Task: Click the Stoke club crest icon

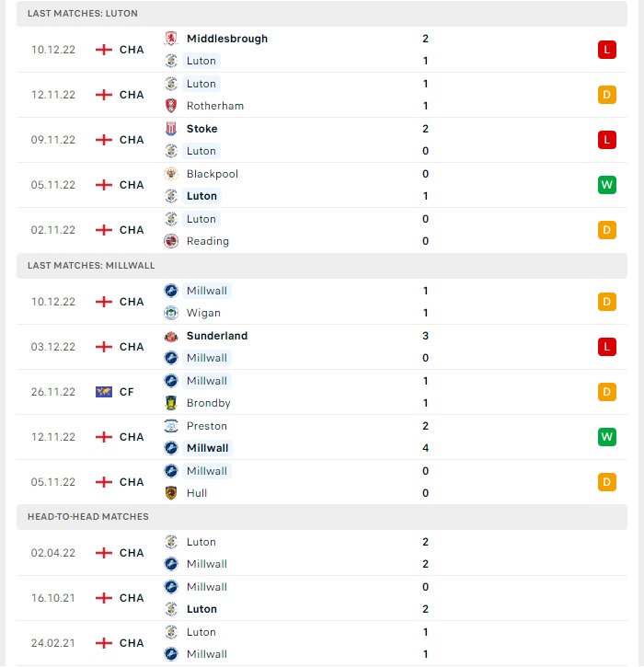Action: point(171,129)
